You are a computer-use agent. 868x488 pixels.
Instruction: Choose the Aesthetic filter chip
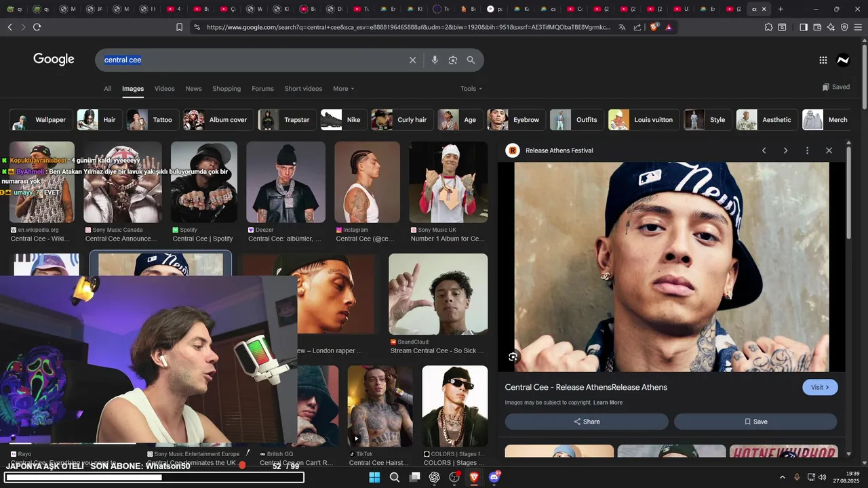click(x=767, y=120)
